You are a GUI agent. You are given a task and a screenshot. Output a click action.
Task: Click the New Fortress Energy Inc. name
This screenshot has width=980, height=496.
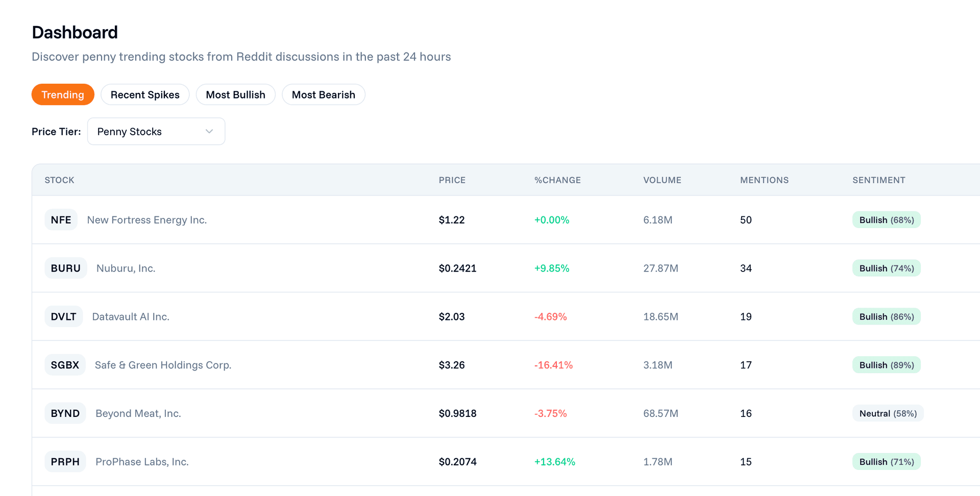(x=146, y=219)
